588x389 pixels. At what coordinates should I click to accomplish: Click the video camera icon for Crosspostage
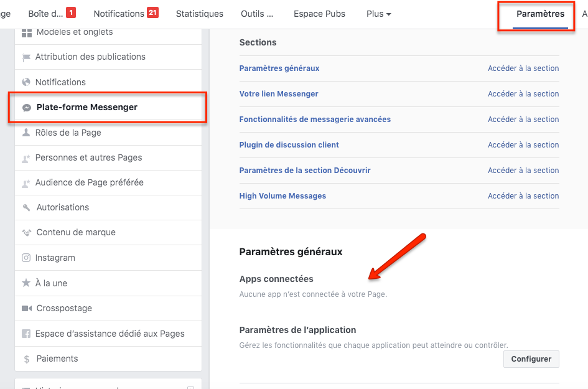(x=27, y=308)
